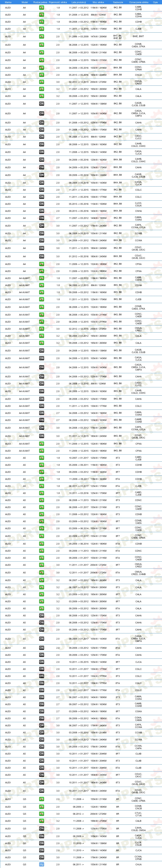This screenshot has height=868, width=162.
Task: Click the Model column header
Action: pos(25,2)
